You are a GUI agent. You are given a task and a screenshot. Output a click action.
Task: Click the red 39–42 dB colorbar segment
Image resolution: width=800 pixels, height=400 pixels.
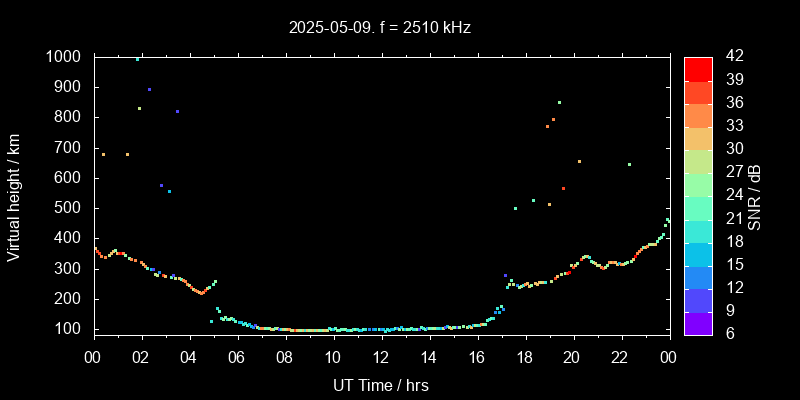click(x=698, y=68)
